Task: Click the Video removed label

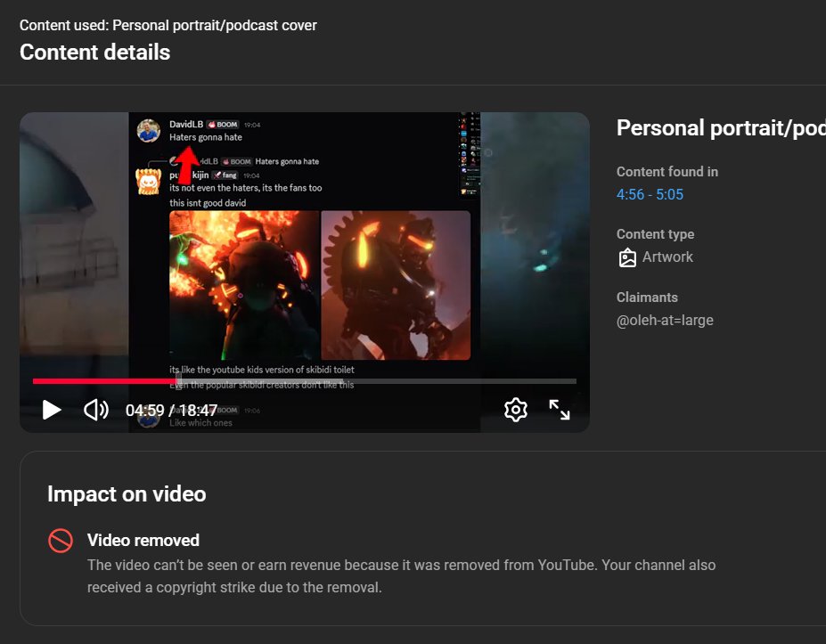Action: point(143,541)
